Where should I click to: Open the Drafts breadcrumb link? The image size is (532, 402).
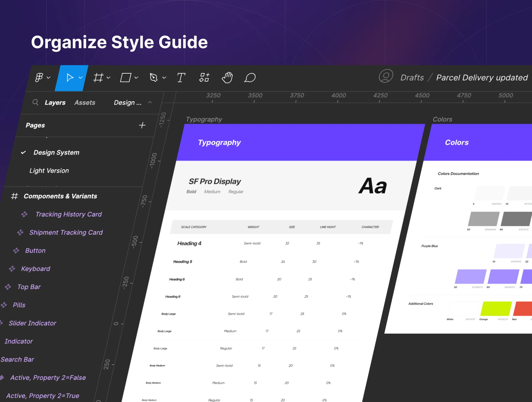point(412,77)
